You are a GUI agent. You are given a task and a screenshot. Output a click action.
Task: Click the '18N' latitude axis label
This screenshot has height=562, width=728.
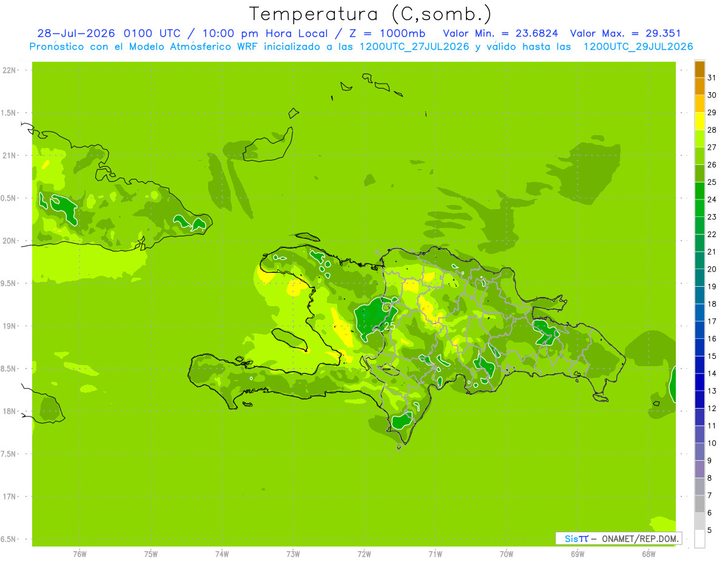[x=10, y=411]
